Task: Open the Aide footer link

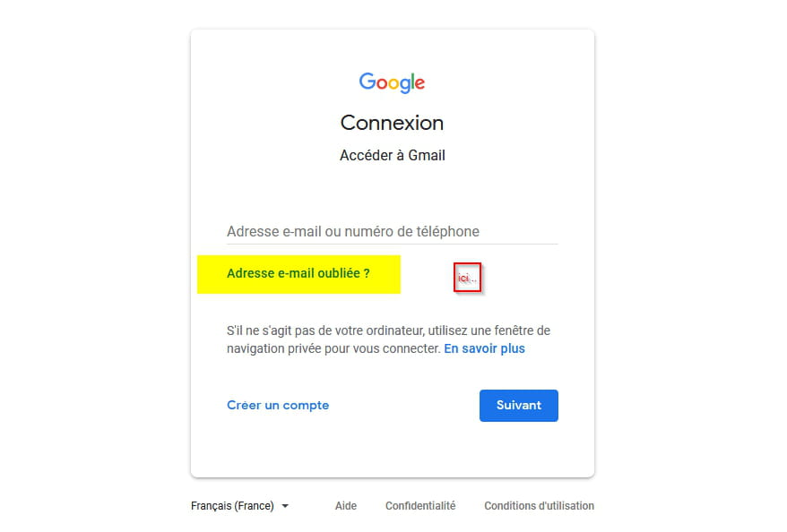Action: [346, 506]
